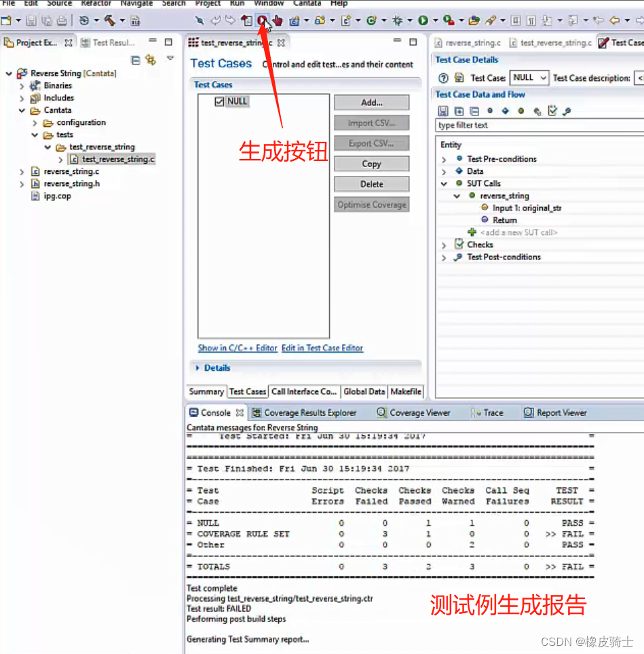The height and width of the screenshot is (654, 644).
Task: Open the Run button dropdown arrow
Action: pyautogui.click(x=435, y=20)
